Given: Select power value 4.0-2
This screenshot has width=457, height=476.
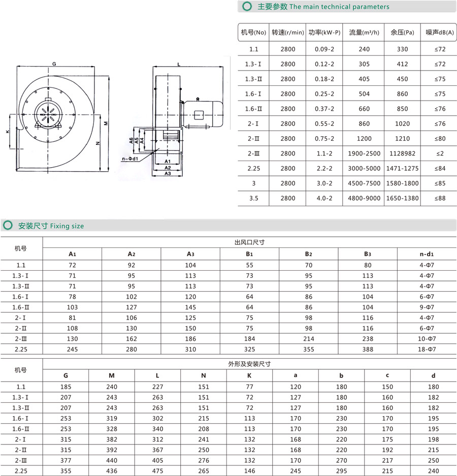Looking at the screenshot, I should click(324, 198).
